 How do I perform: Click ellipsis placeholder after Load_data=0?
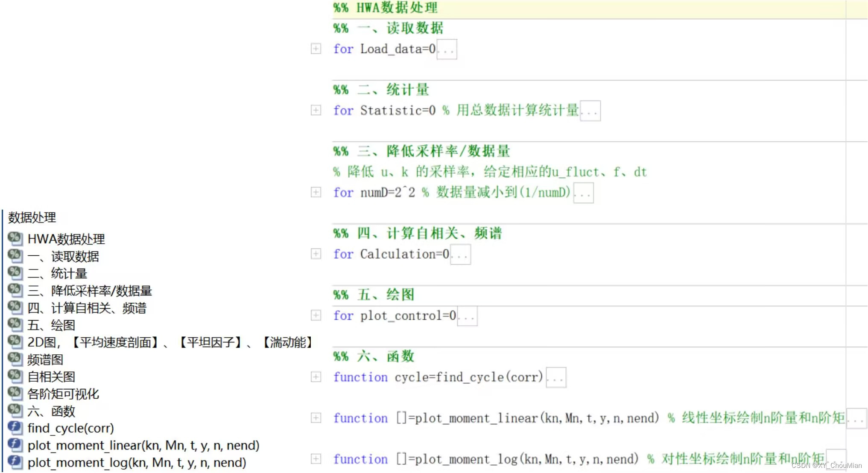click(x=447, y=50)
